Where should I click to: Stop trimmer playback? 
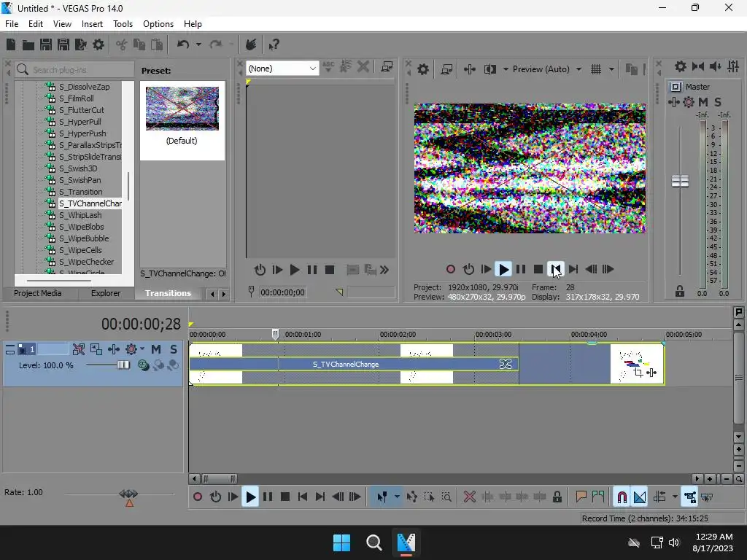(x=329, y=270)
